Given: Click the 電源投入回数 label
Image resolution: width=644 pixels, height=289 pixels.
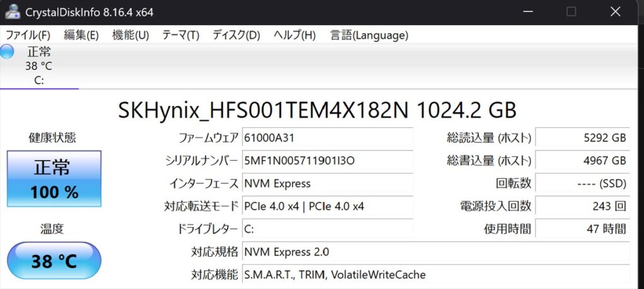Looking at the screenshot, I should tap(496, 206).
